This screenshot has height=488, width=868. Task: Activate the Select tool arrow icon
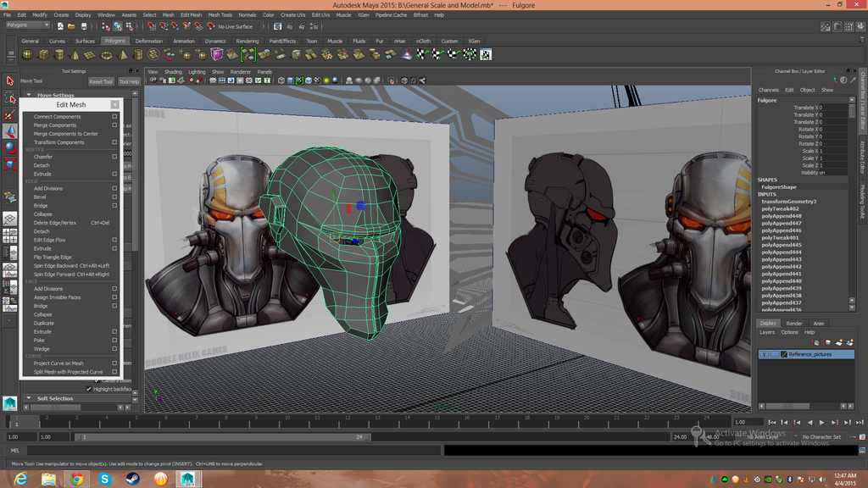point(9,81)
